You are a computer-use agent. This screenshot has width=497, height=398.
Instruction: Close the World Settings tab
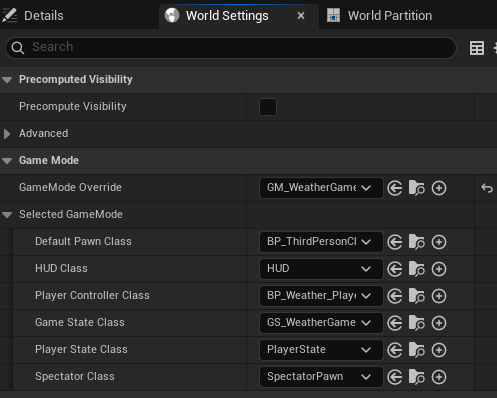(301, 16)
